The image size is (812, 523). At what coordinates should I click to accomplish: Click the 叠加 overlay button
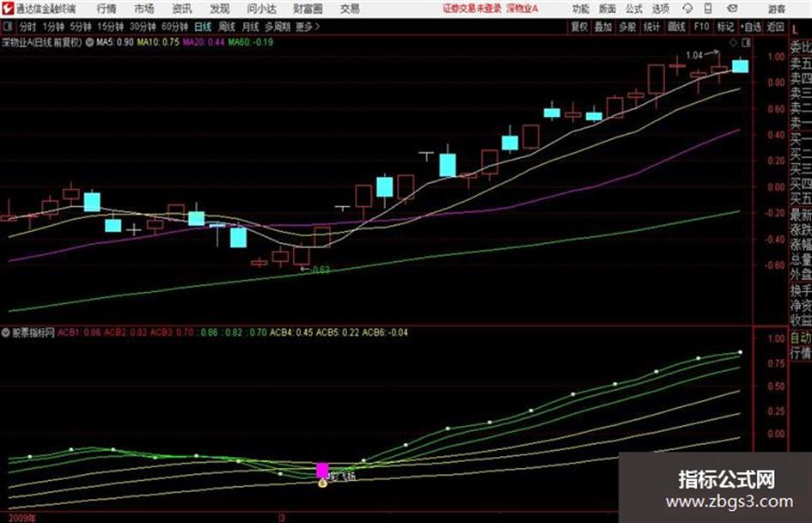click(603, 27)
